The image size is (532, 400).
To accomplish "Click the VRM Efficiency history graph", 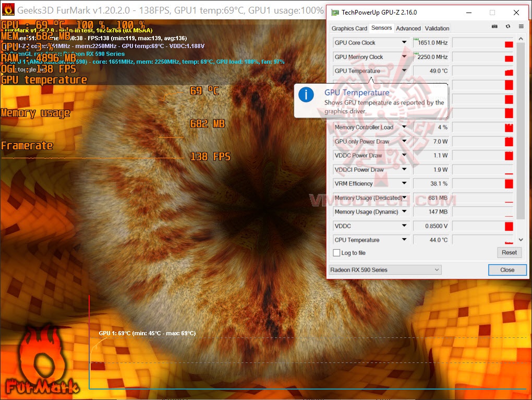I will (x=483, y=184).
